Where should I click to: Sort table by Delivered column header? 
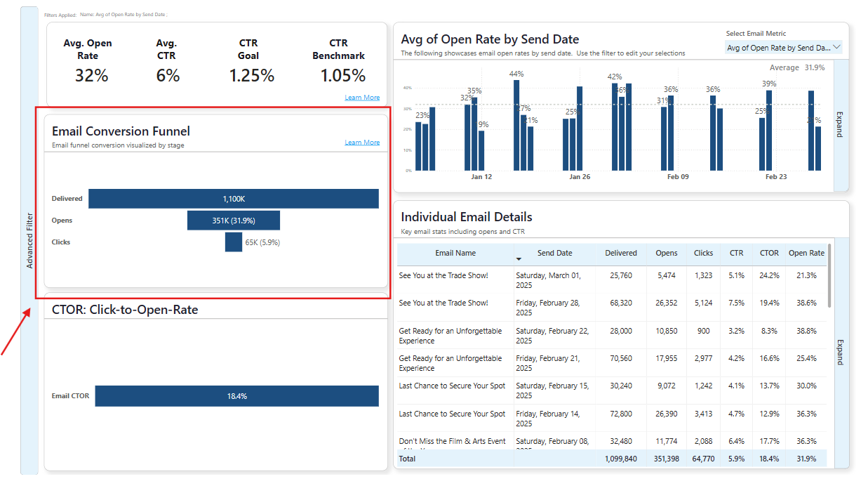tap(621, 253)
